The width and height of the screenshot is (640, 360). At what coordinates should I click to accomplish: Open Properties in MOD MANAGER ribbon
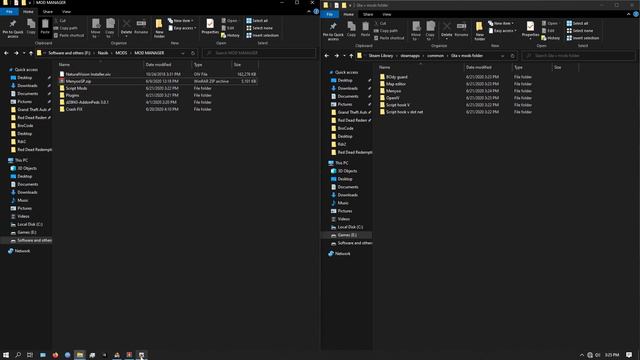[210, 27]
